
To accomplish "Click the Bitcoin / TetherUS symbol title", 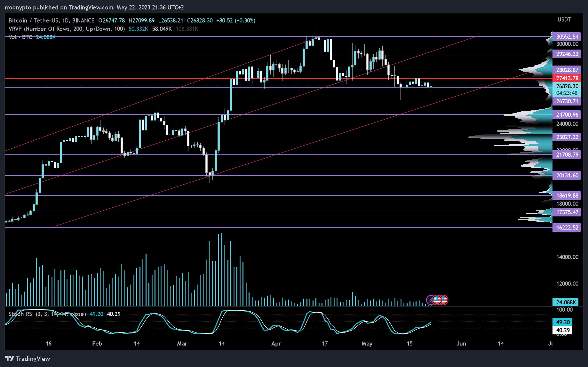I will (52, 20).
